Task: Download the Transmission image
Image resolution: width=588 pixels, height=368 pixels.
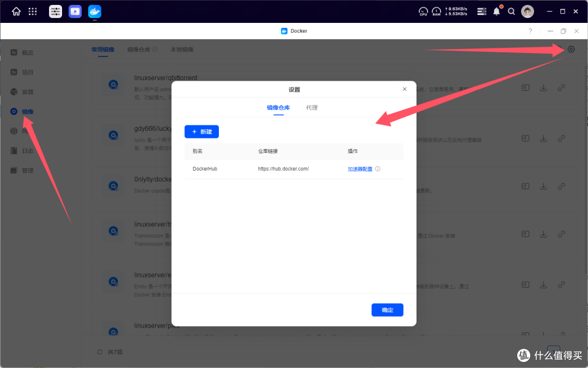Action: pos(543,234)
